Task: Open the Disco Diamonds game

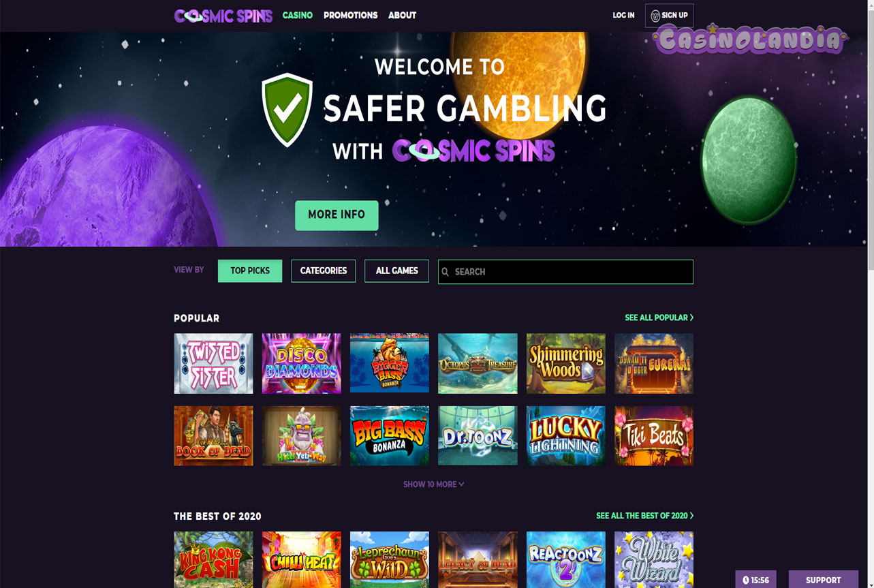Action: (x=301, y=363)
